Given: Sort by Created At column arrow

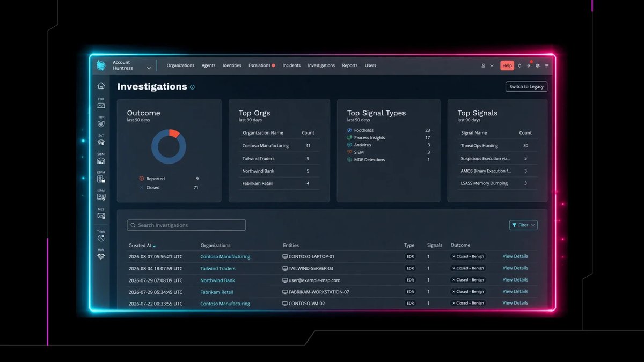Looking at the screenshot, I should tap(155, 246).
